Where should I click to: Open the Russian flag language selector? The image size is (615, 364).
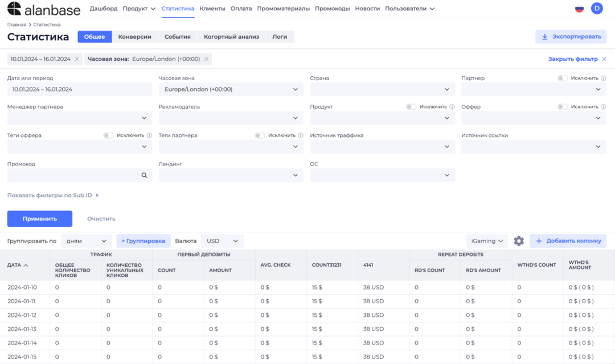(579, 9)
